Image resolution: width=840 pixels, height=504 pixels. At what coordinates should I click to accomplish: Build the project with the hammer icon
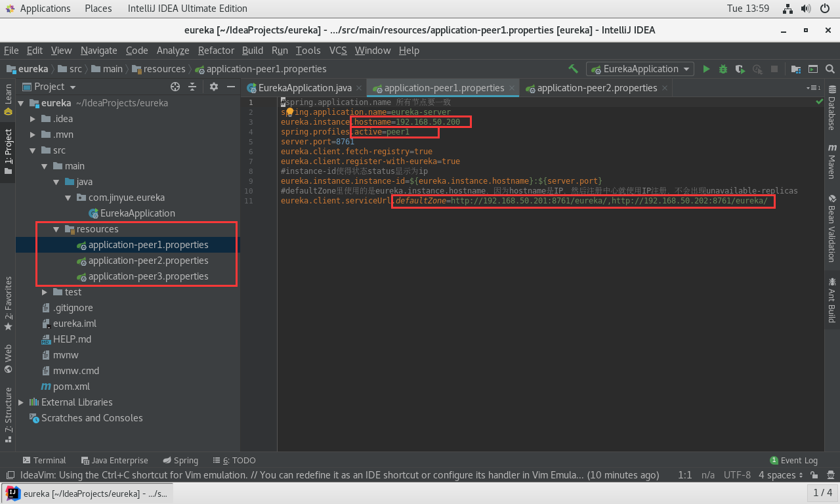573,69
